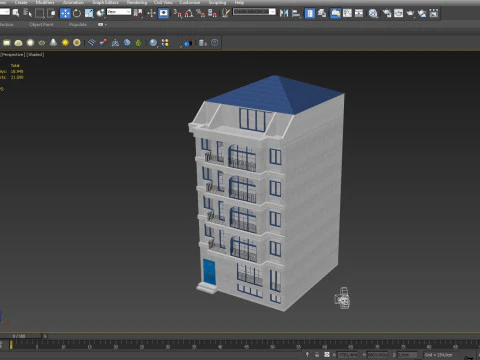Click the Select and Manipulate icon
Screen dimensions: 480x360
click(x=151, y=13)
